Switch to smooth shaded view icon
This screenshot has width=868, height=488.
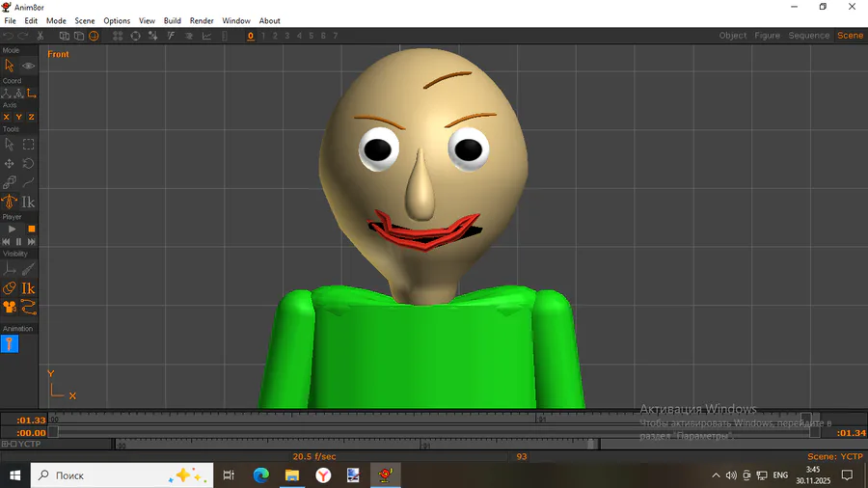(95, 36)
